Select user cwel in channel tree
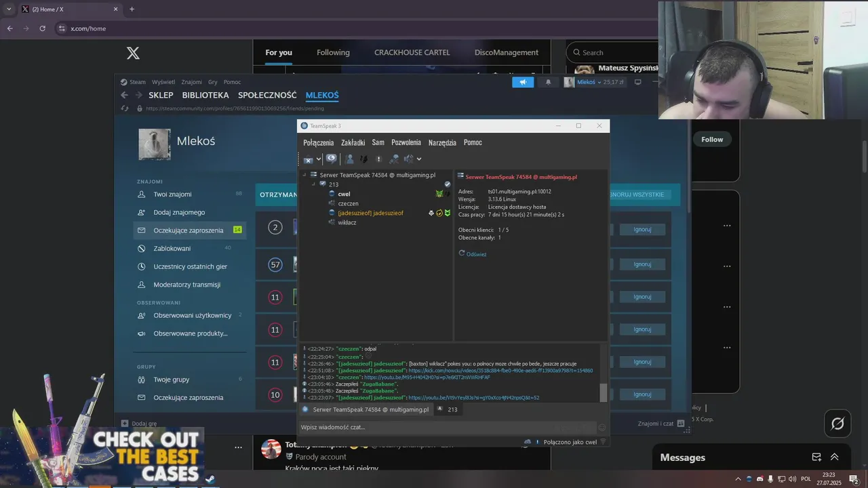 click(344, 194)
